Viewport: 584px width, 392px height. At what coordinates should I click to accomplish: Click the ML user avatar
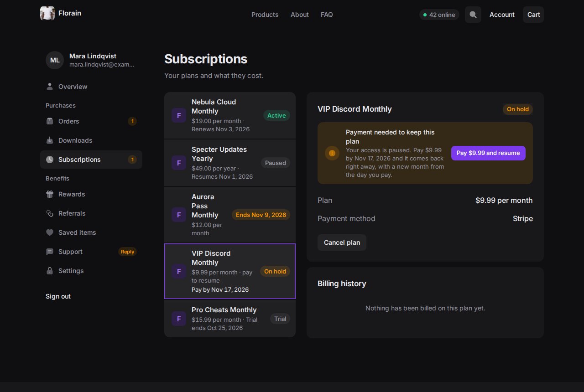[x=55, y=60]
